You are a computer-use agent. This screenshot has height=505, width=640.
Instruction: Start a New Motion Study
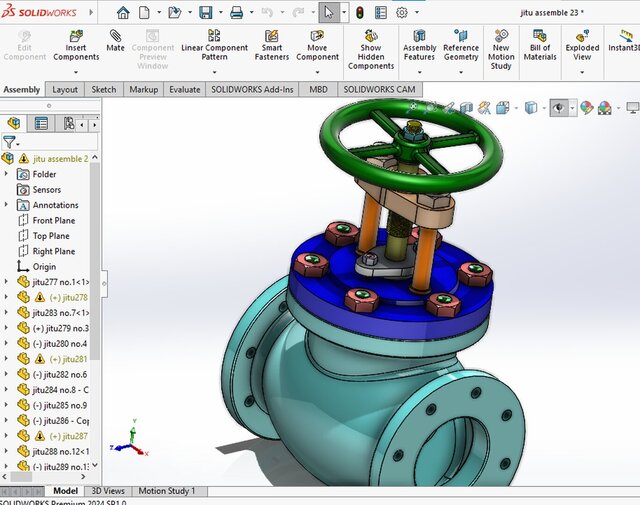501,50
